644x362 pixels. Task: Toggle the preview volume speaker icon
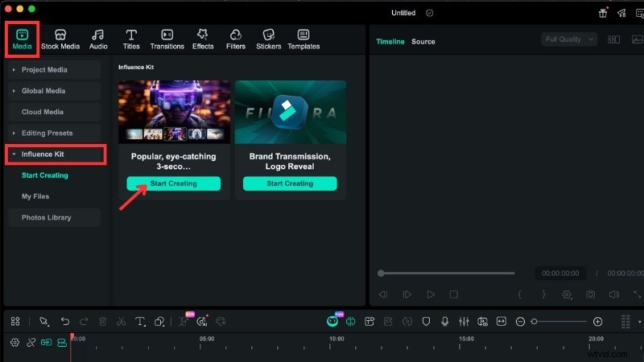click(x=614, y=295)
